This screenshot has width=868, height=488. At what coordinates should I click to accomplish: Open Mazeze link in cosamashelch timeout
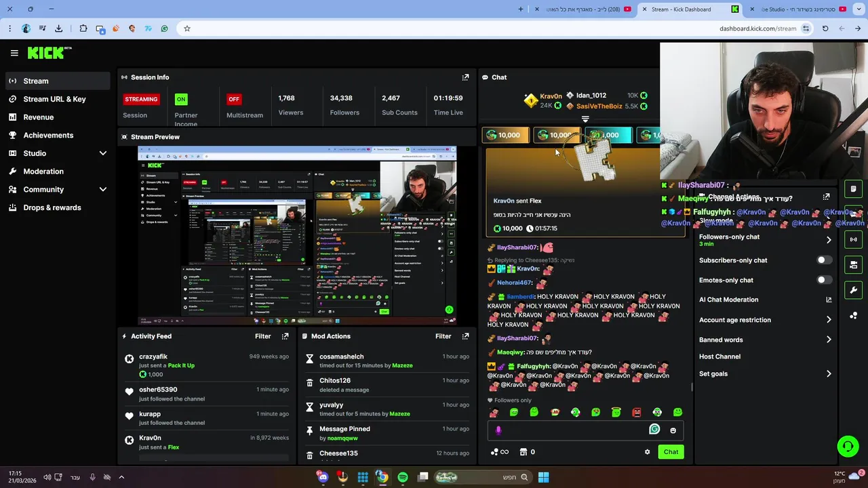[402, 365]
